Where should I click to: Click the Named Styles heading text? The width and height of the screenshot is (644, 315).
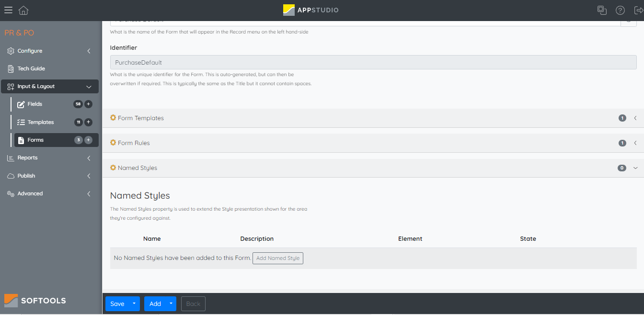pyautogui.click(x=140, y=195)
